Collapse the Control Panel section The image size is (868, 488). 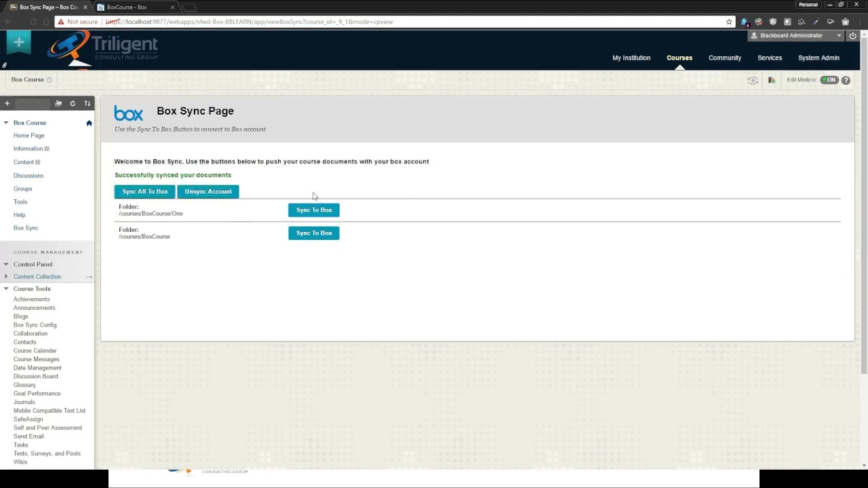(x=6, y=264)
